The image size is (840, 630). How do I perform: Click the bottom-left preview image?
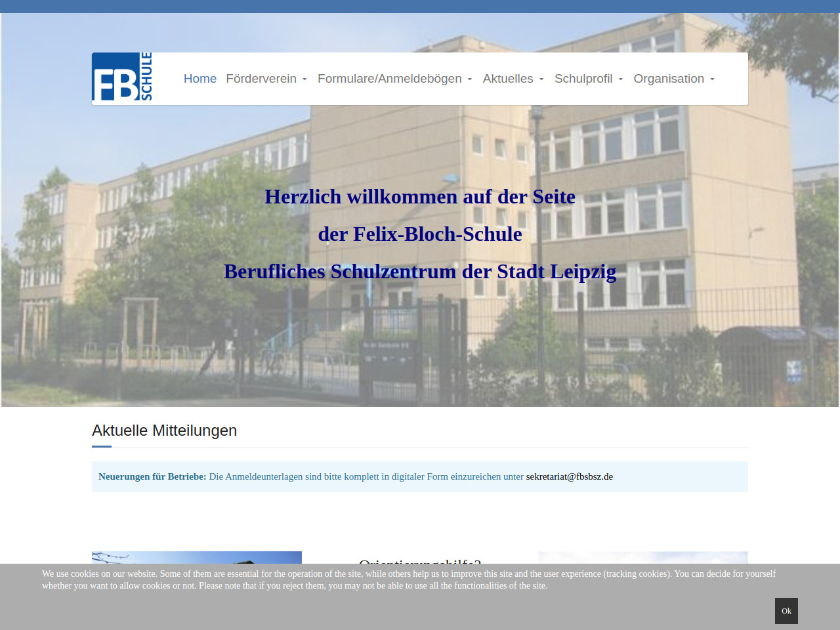click(x=196, y=557)
